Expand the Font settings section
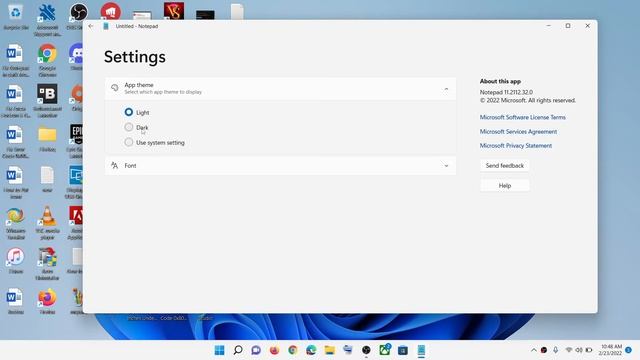Screen dimensions: 640x360 (280, 166)
